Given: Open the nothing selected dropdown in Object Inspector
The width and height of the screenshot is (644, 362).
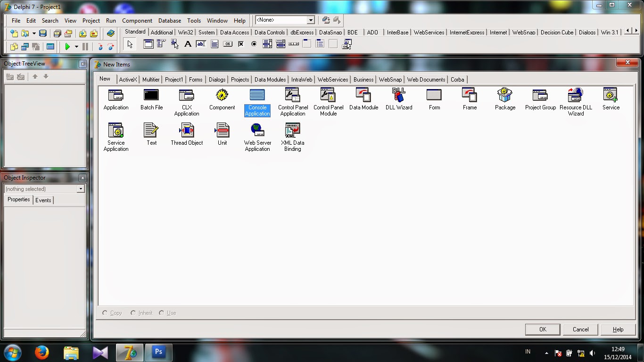Looking at the screenshot, I should [x=80, y=188].
